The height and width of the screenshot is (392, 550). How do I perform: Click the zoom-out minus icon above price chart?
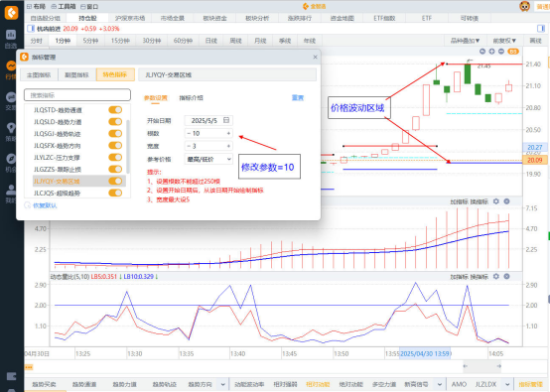click(501, 52)
